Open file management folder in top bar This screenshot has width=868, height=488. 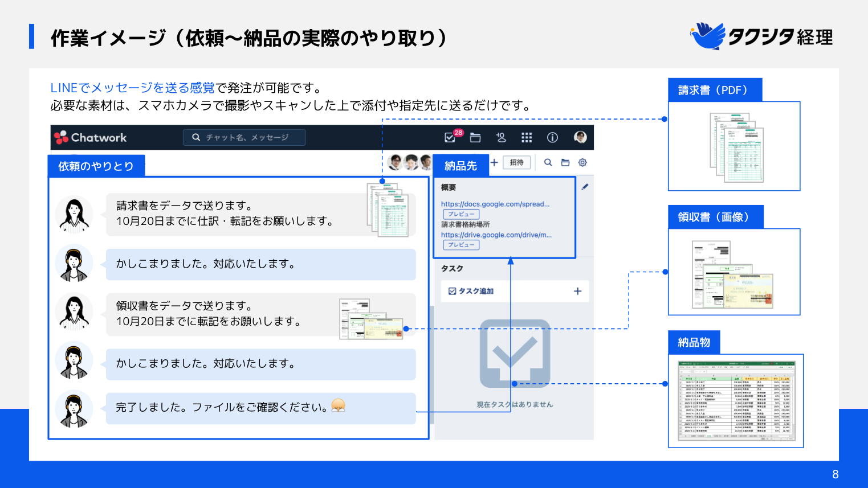point(475,137)
